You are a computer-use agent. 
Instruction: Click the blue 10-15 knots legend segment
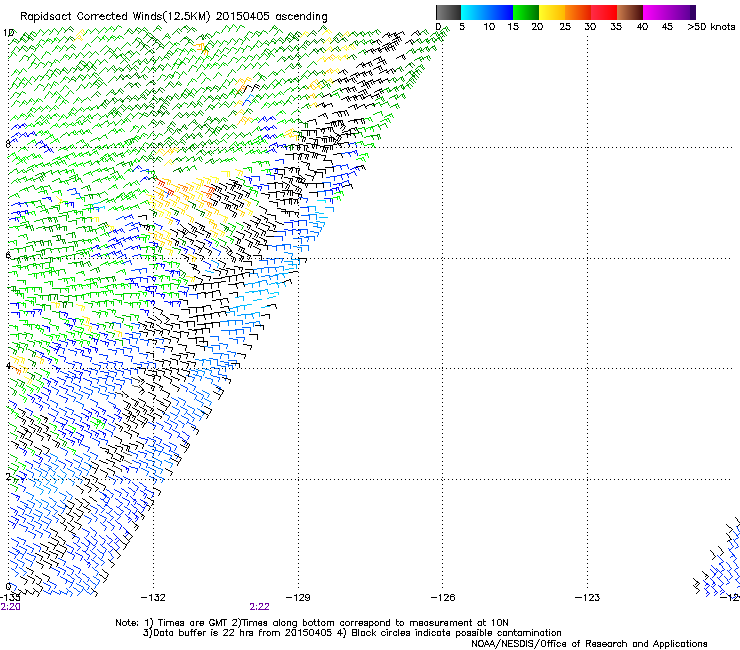tap(500, 12)
